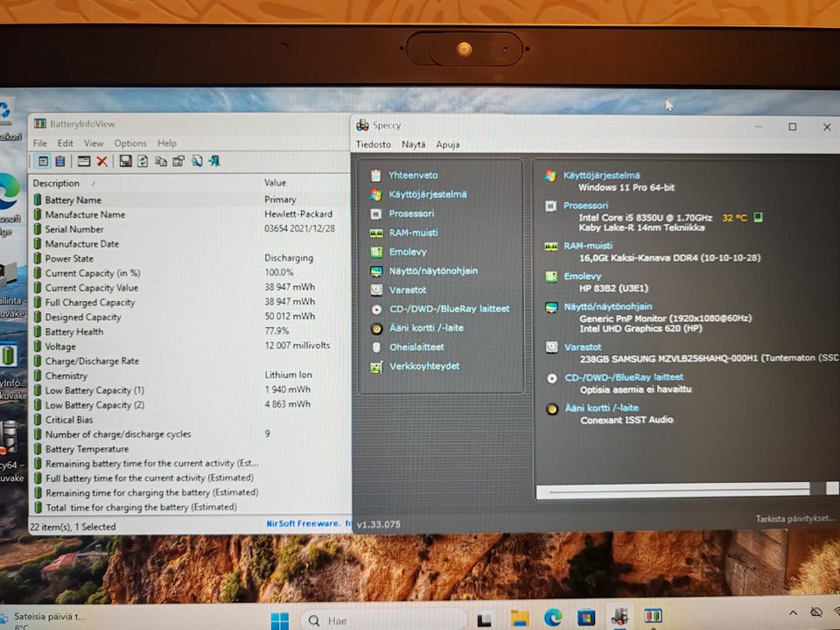The width and height of the screenshot is (840, 630).
Task: Click the mouse icon beside Oheislaitteet
Action: [x=376, y=347]
